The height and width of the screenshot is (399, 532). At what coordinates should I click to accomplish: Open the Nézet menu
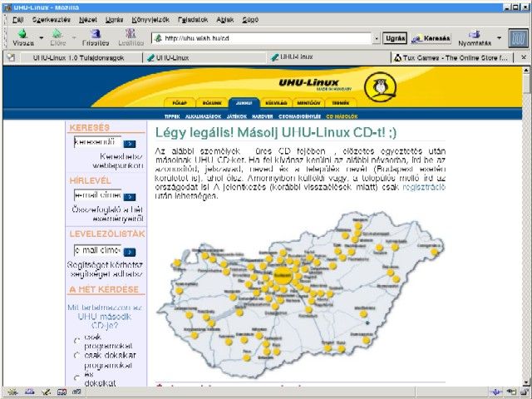(88, 20)
